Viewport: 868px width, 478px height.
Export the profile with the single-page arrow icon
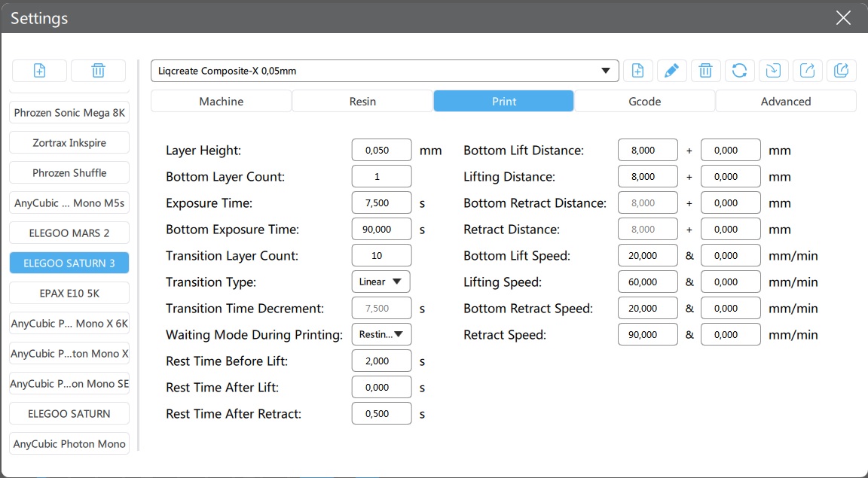click(x=807, y=71)
